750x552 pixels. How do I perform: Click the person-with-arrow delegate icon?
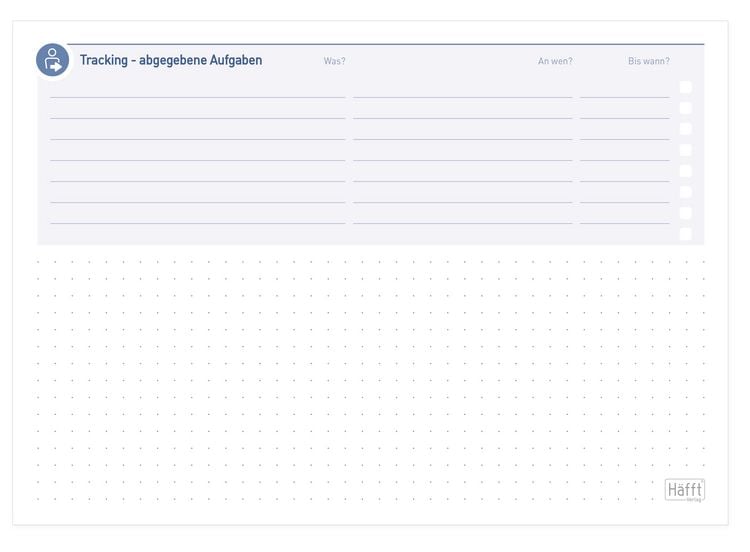[x=53, y=60]
